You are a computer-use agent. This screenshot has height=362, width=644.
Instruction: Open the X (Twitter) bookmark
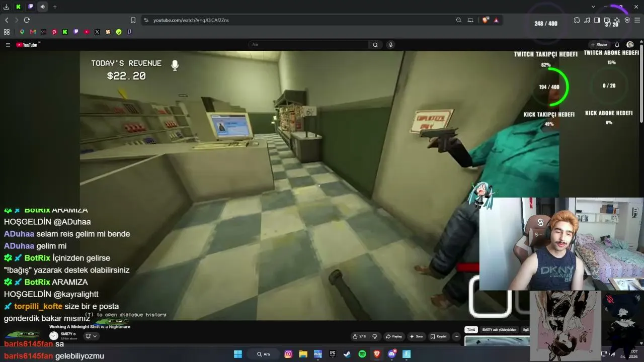click(97, 32)
